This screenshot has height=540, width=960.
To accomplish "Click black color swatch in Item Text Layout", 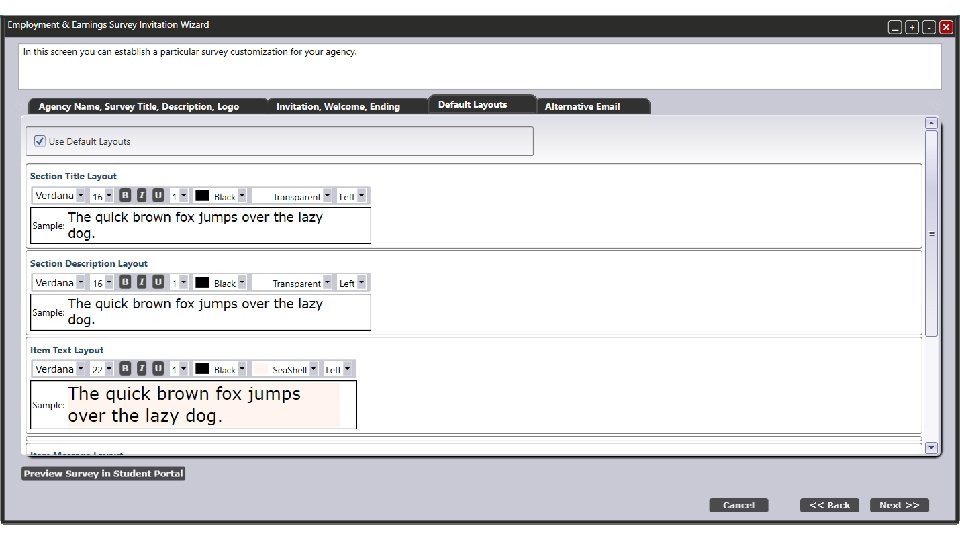I will click(x=202, y=369).
